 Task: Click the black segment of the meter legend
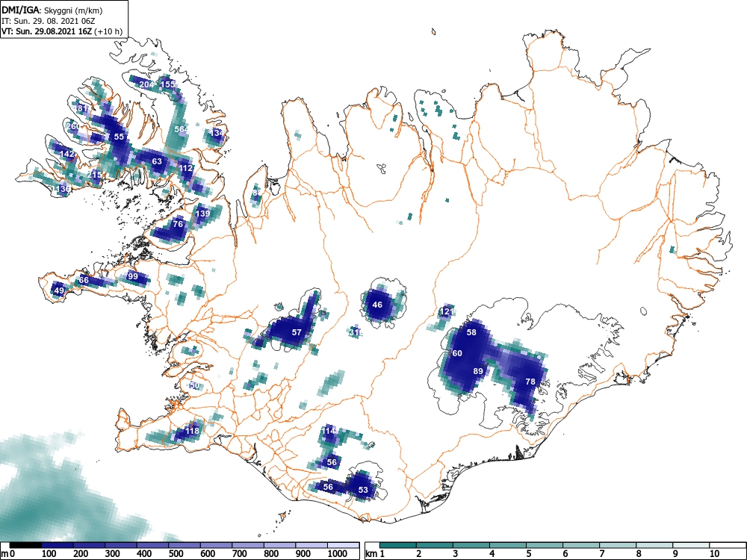[25, 545]
